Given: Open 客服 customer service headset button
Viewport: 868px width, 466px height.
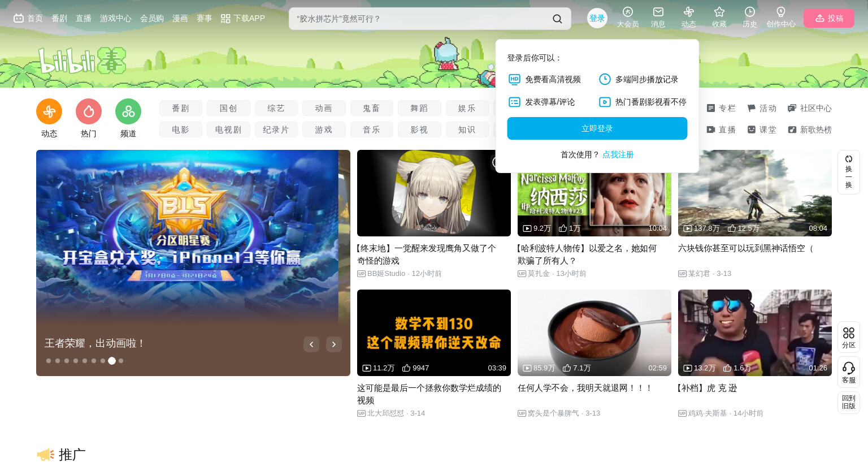Looking at the screenshot, I should (849, 372).
